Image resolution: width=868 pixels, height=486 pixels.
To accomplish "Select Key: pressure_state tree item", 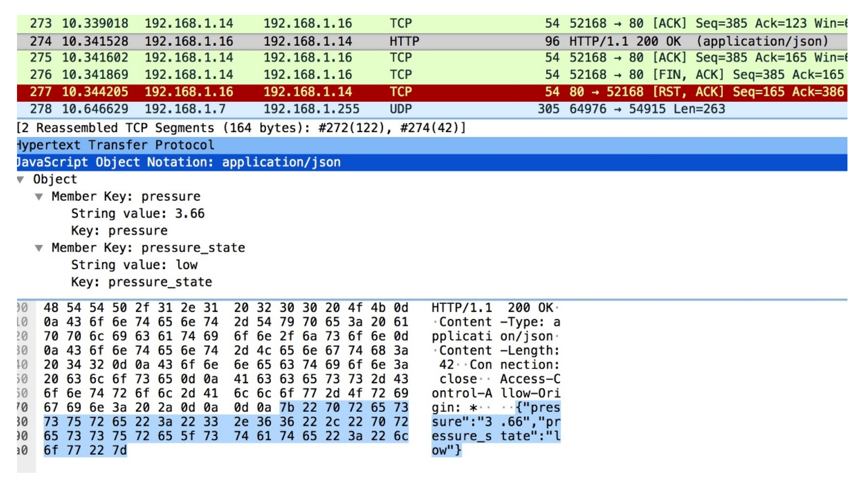I will tap(142, 282).
